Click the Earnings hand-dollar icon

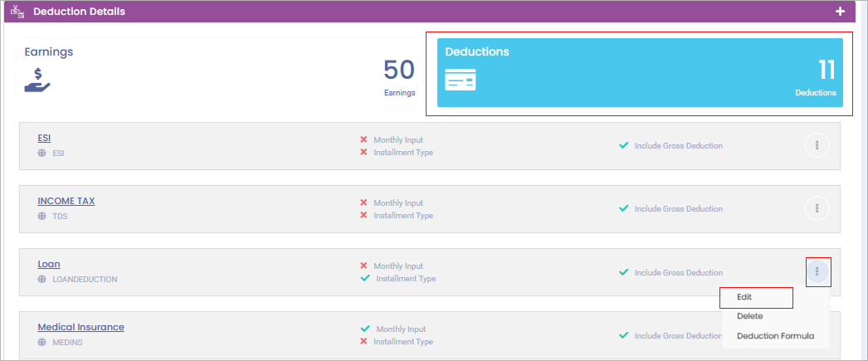coord(37,79)
